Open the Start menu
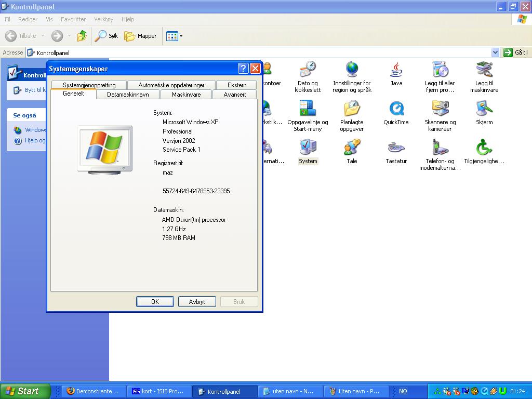Image resolution: width=532 pixels, height=399 pixels. point(25,391)
